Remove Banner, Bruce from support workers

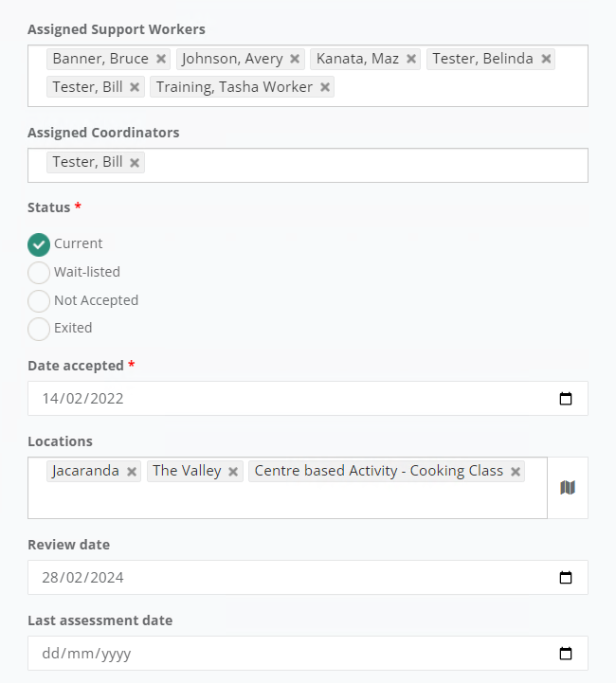pyautogui.click(x=161, y=59)
